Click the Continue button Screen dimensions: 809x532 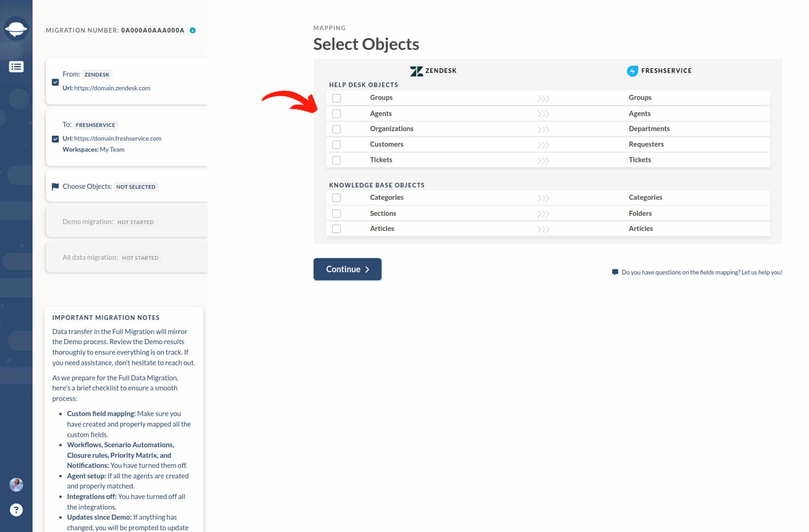click(x=347, y=269)
